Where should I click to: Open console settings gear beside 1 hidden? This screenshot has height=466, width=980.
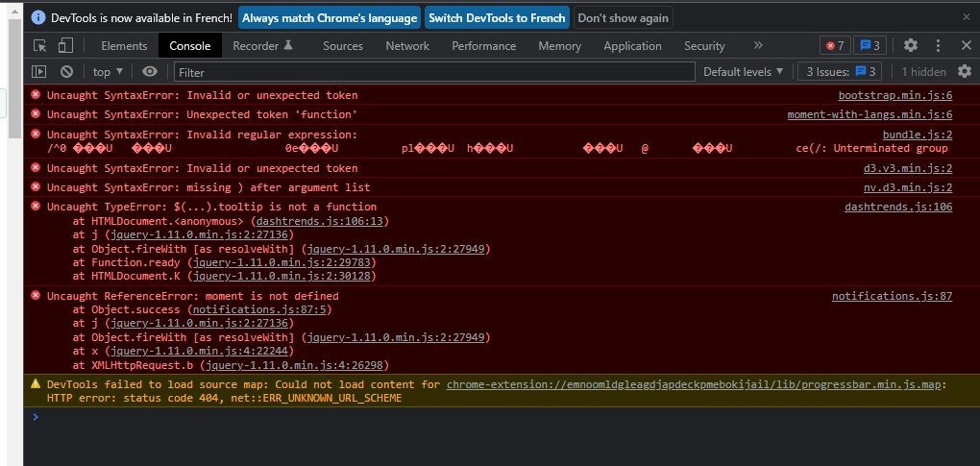point(965,71)
